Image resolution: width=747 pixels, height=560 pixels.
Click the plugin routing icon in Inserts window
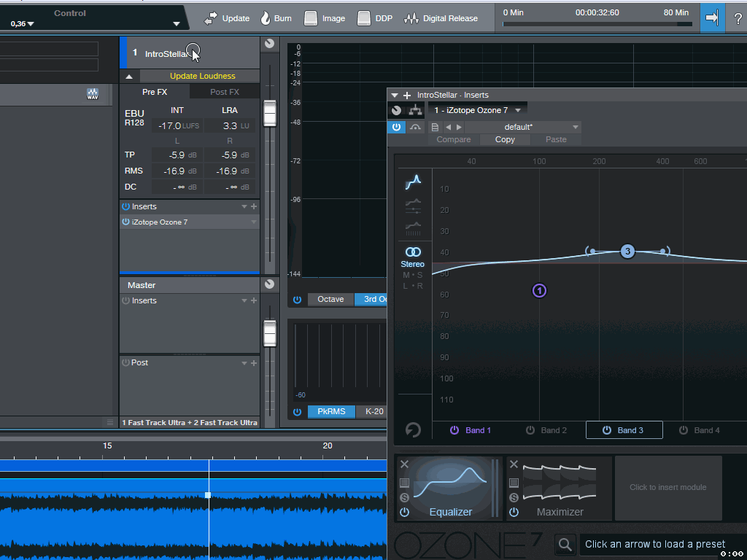pos(415,110)
